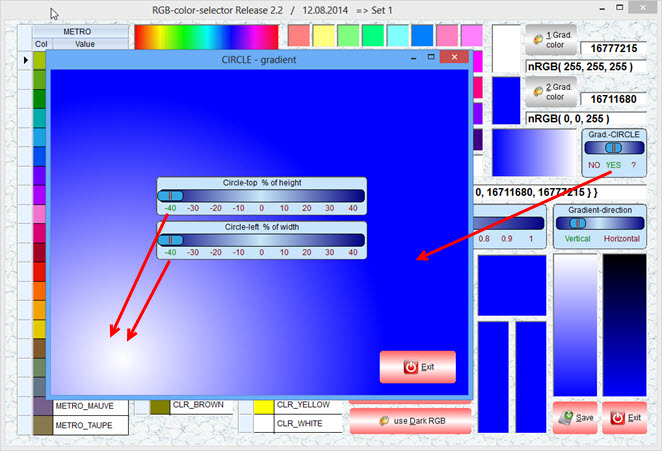Click the Col column header

click(41, 44)
